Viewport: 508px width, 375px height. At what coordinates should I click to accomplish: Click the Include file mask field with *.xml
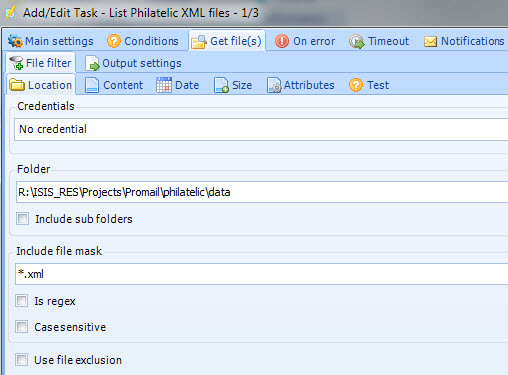(x=262, y=274)
